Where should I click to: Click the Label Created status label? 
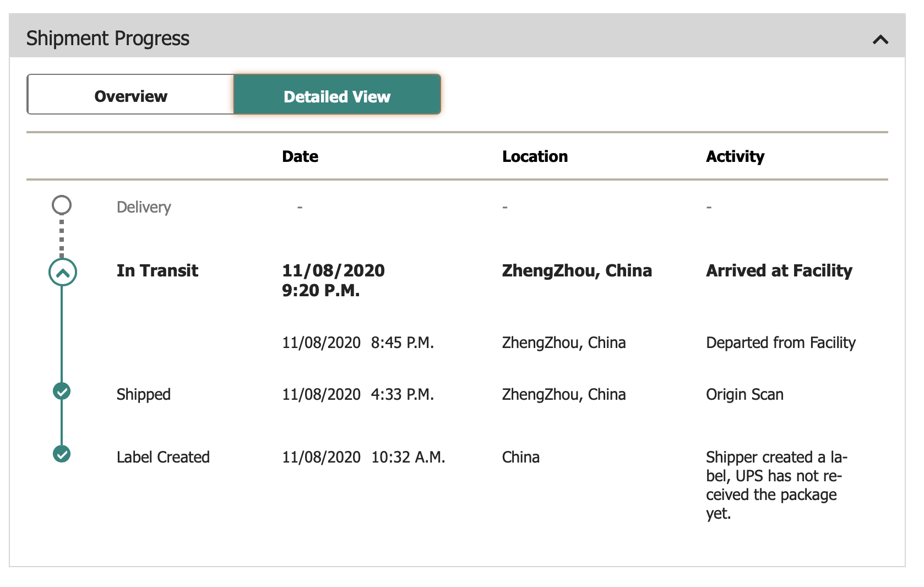pyautogui.click(x=163, y=457)
